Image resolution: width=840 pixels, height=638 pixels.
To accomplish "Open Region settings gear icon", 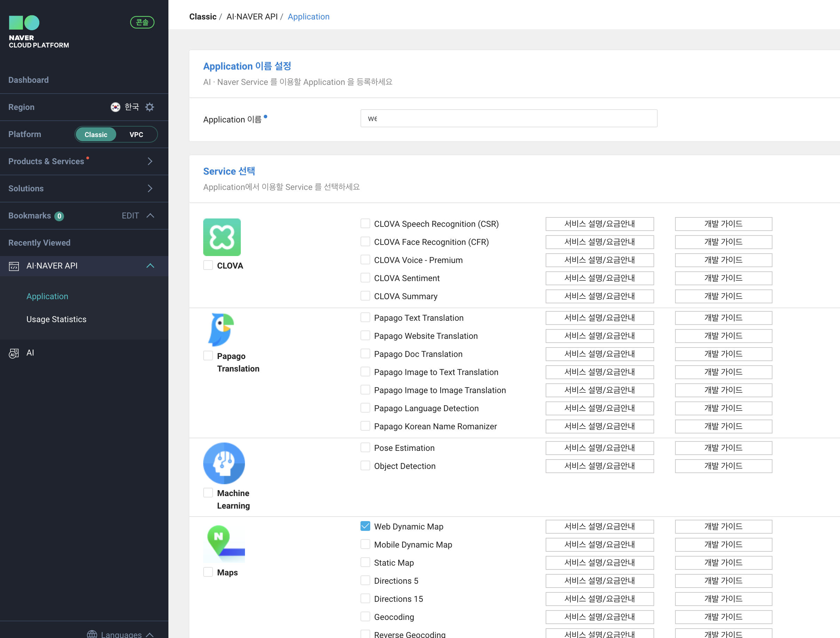I will [150, 107].
